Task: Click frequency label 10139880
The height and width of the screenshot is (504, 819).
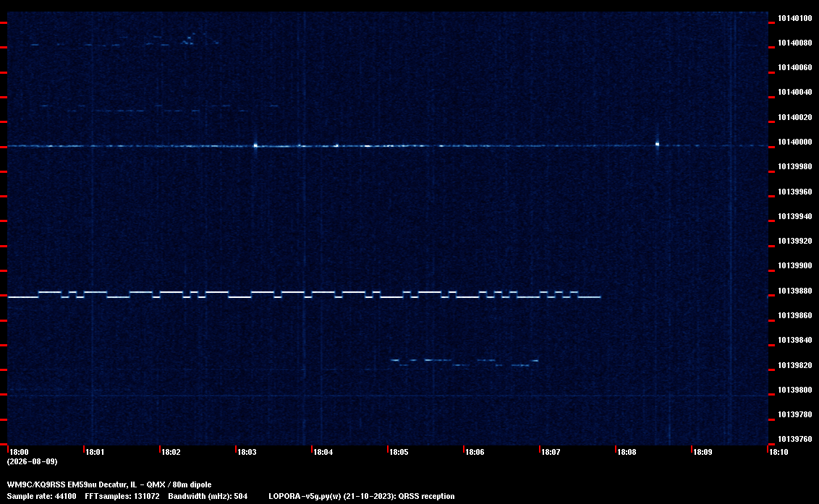Action: click(795, 291)
